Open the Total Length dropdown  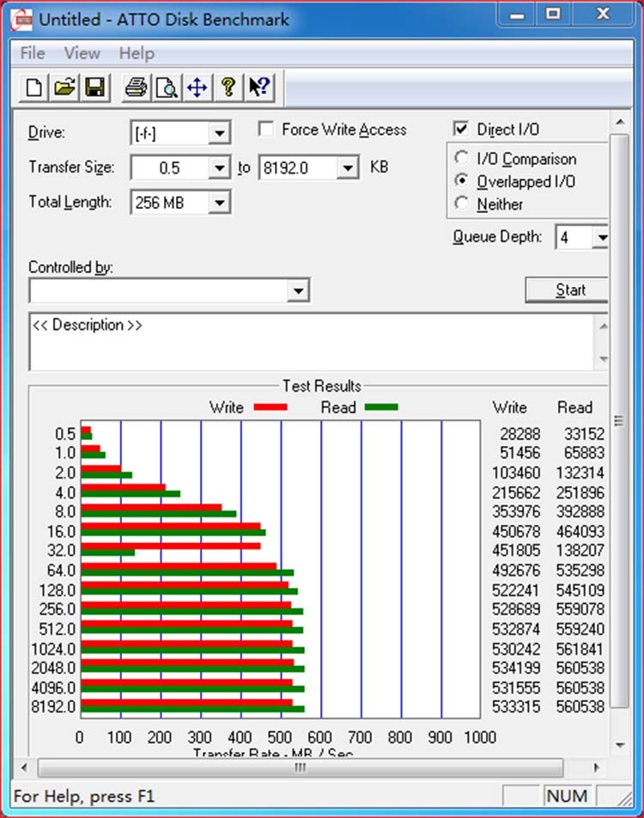pyautogui.click(x=220, y=203)
